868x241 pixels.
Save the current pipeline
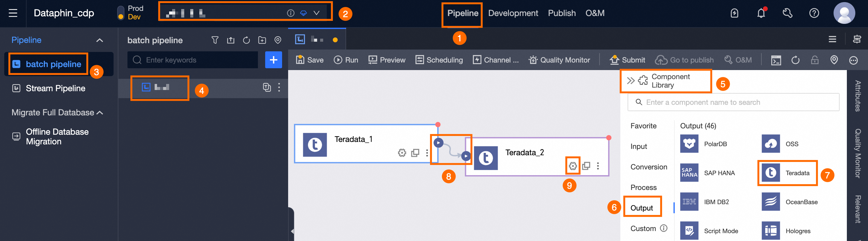309,60
